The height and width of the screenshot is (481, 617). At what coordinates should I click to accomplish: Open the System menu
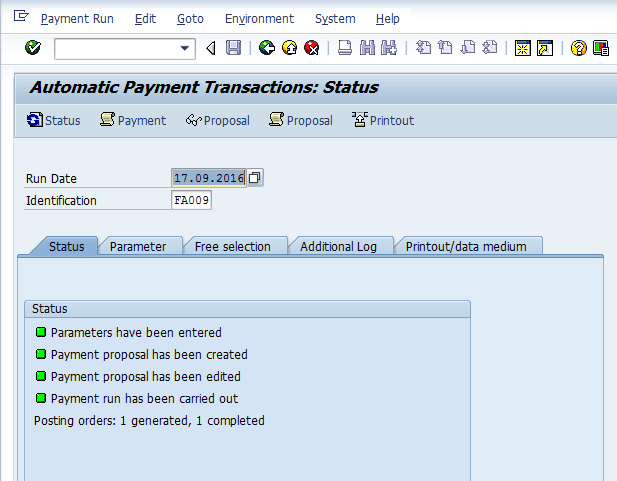(x=335, y=19)
